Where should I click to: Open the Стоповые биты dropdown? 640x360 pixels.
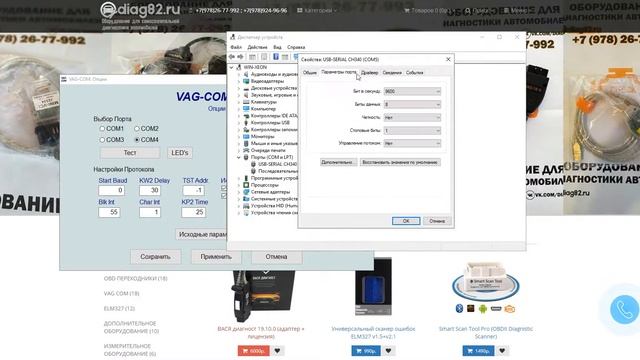click(x=412, y=131)
